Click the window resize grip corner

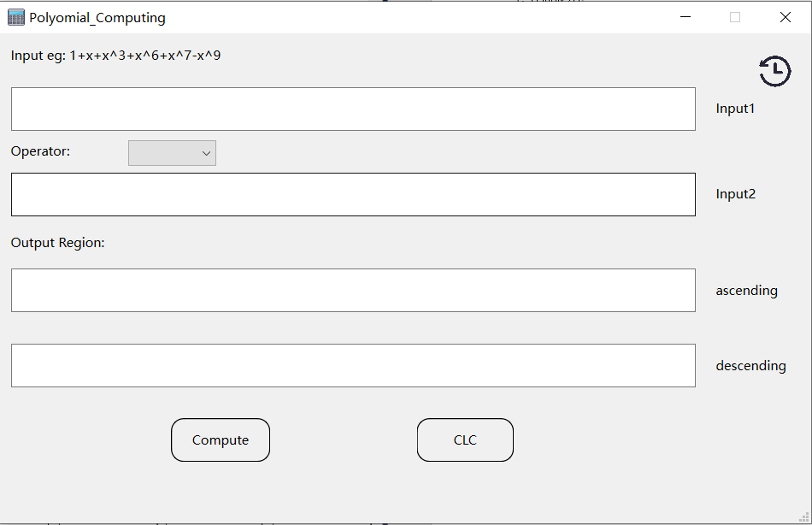(804, 517)
